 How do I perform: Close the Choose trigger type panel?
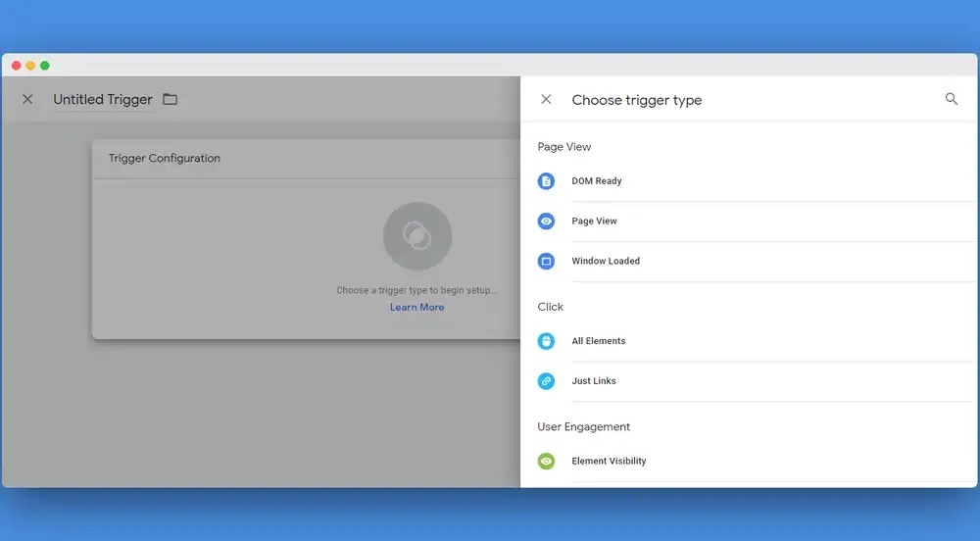point(546,99)
